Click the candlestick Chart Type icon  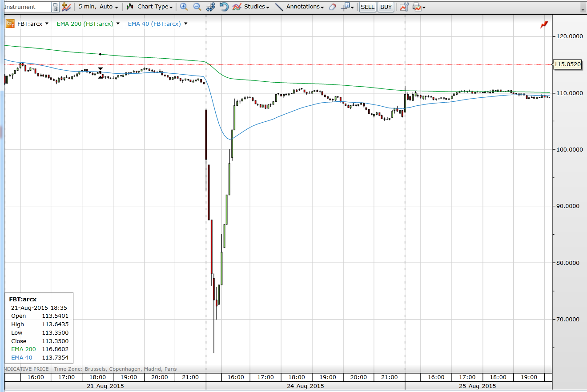click(130, 7)
